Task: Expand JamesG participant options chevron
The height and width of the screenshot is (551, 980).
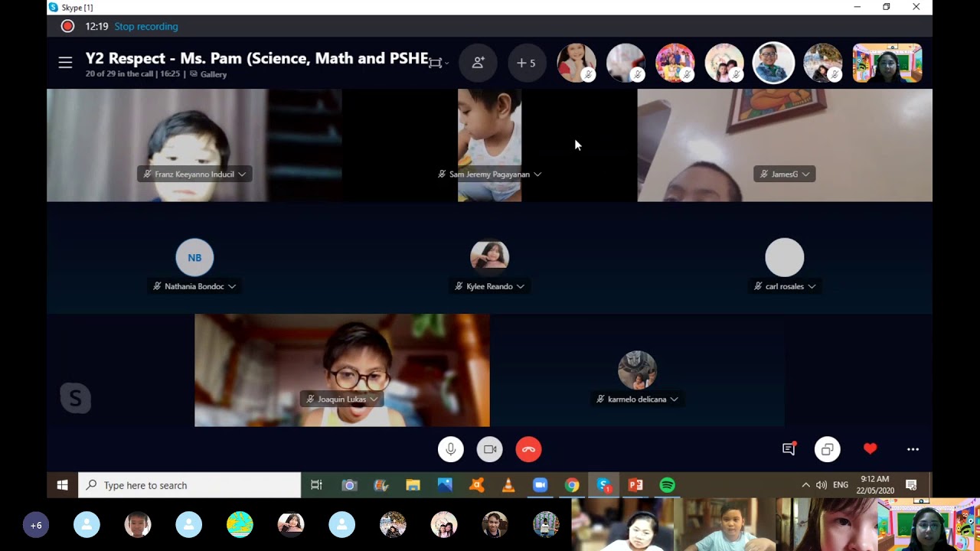Action: pyautogui.click(x=805, y=174)
